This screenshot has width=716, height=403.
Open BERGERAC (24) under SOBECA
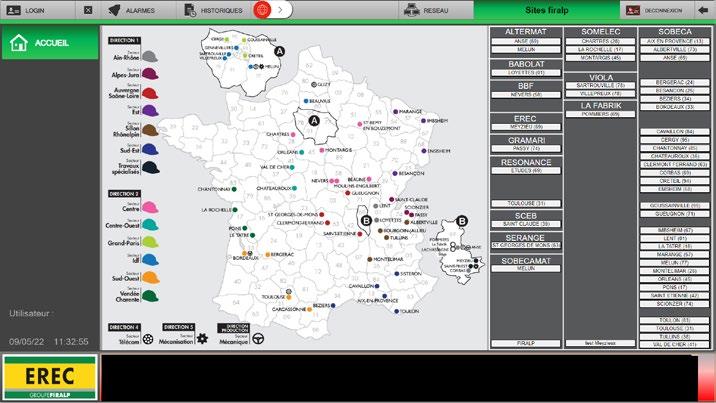click(674, 83)
